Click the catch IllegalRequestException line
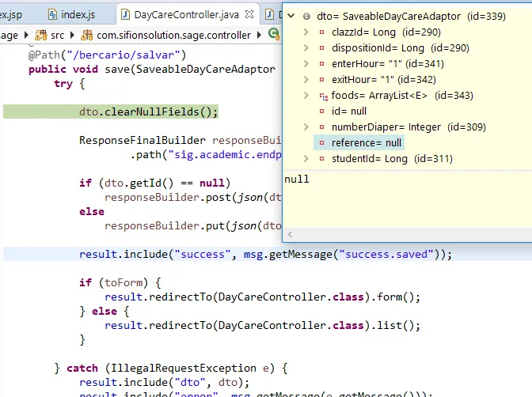Screen dimensions: 532x397 [171, 369]
